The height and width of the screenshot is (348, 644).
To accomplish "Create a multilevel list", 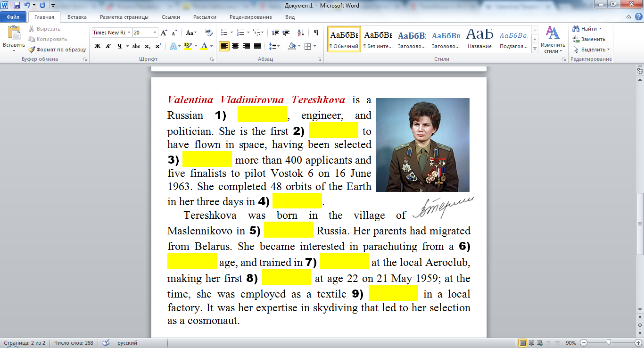I will 256,33.
